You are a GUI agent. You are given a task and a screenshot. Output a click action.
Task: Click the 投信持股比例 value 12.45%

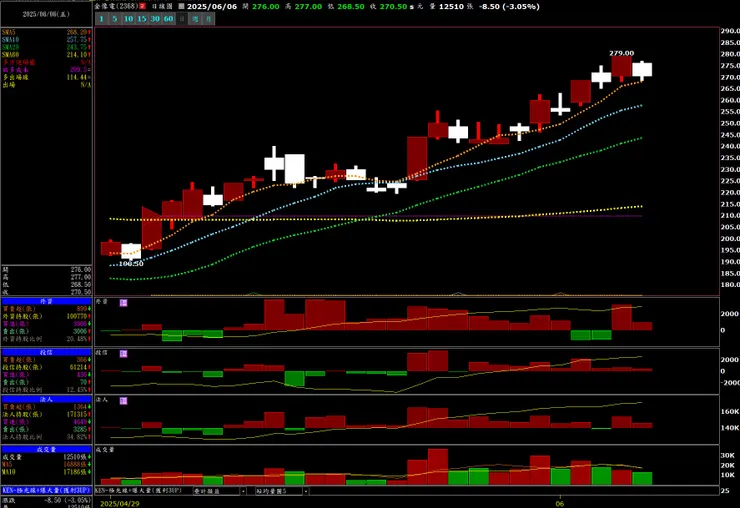pos(77,390)
